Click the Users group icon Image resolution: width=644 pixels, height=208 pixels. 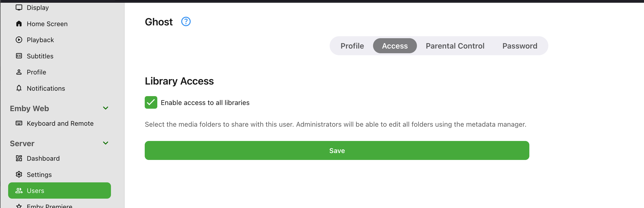19,191
